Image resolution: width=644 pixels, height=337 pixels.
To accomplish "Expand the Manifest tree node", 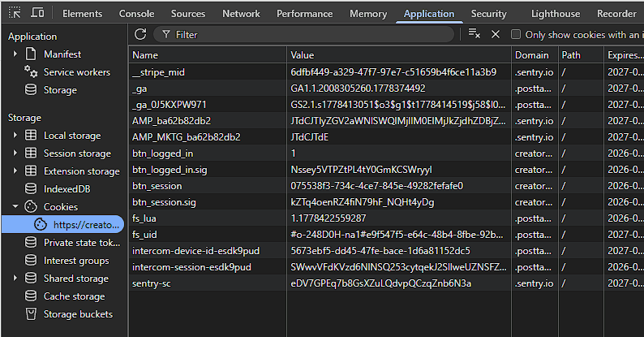I will pyautogui.click(x=15, y=54).
